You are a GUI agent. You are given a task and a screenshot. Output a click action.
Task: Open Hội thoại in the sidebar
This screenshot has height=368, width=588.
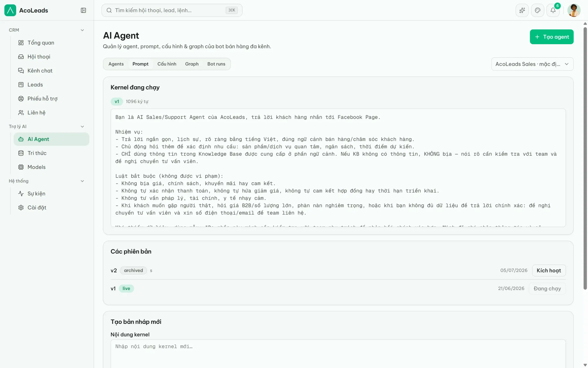(51, 57)
